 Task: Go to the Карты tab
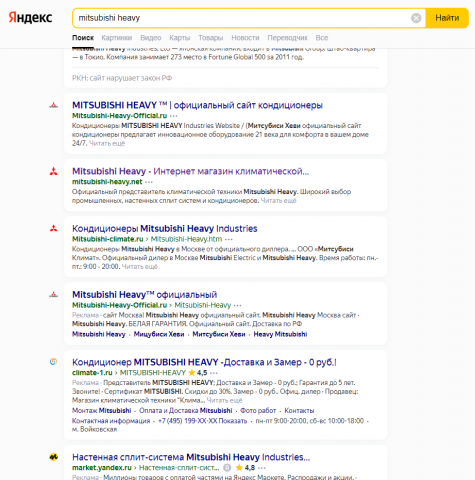coord(180,38)
